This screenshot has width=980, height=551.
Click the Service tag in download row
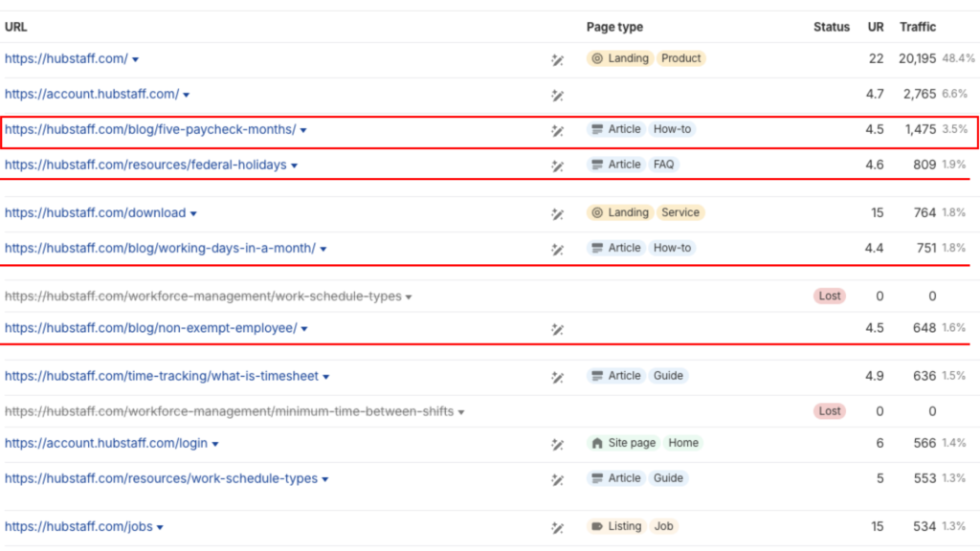click(680, 212)
